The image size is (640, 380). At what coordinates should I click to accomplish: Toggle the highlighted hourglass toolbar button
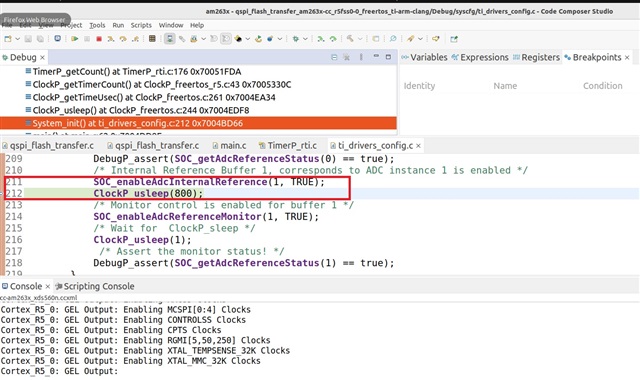(169, 39)
